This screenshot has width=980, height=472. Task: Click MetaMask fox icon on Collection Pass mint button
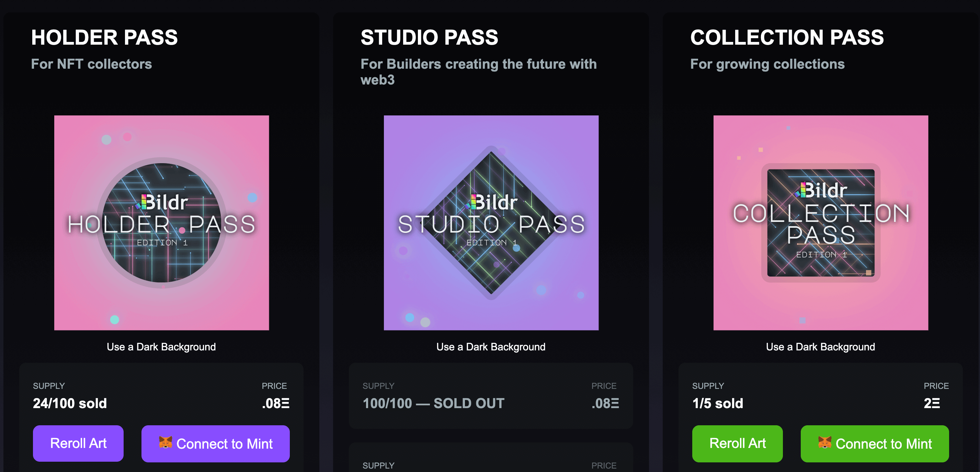pyautogui.click(x=825, y=442)
